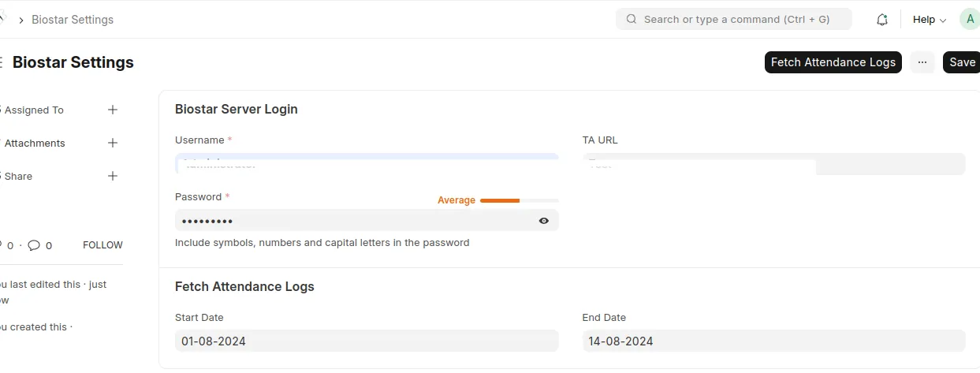Viewport: 980px width, 373px height.
Task: Add an assignee with Assigned To plus
Action: 113,110
